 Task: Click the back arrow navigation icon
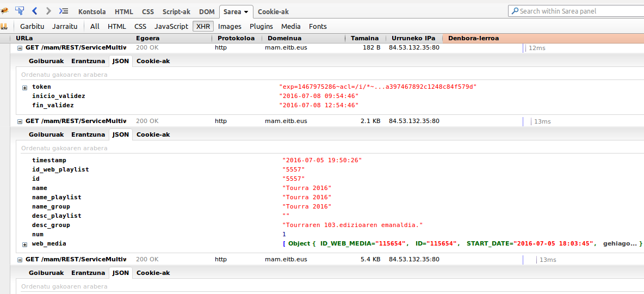click(35, 11)
